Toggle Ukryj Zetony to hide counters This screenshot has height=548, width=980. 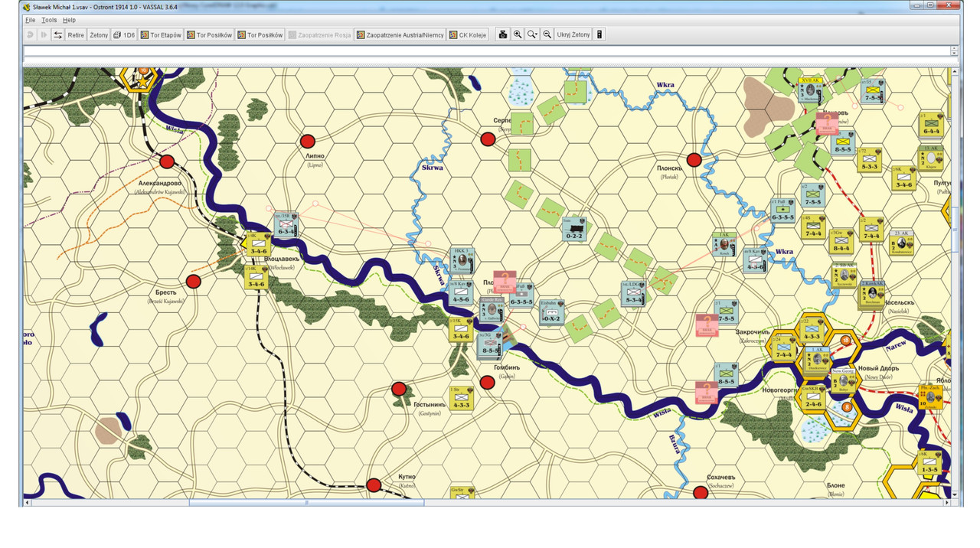(573, 34)
